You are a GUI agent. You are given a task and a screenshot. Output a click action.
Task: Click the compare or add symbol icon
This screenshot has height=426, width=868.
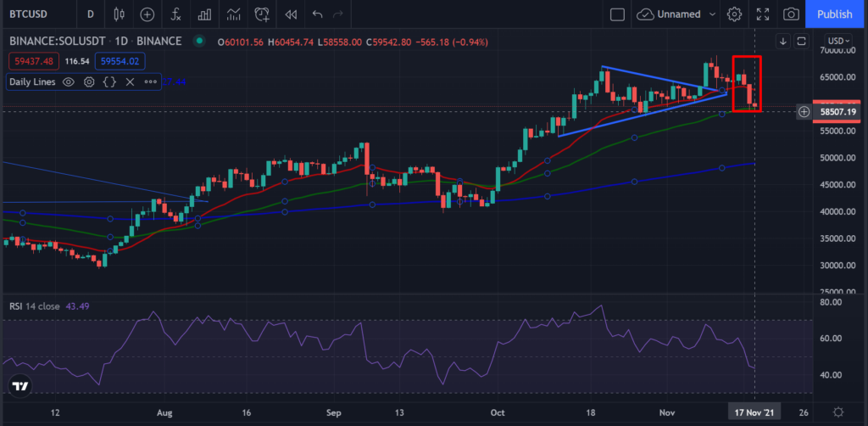tap(147, 14)
